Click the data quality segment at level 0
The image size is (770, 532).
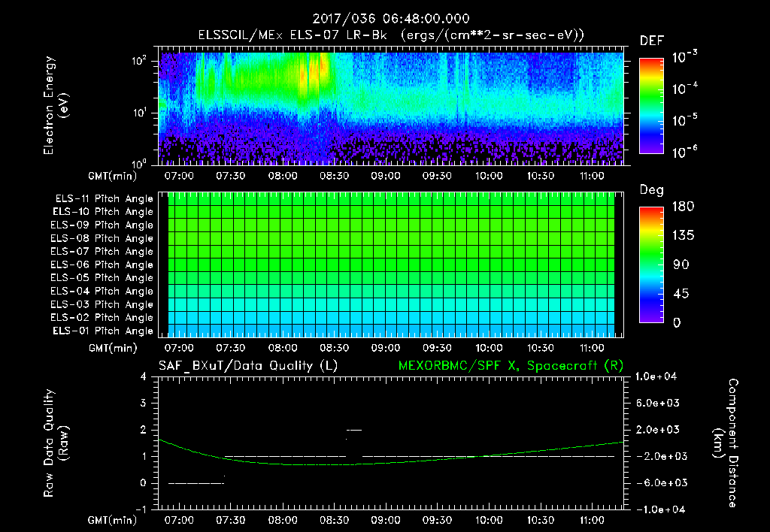196,483
